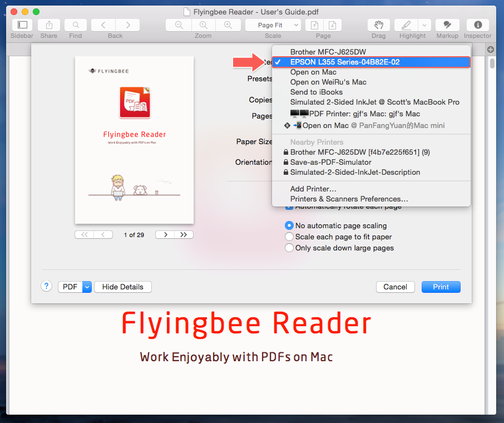Open Printers & Scanners Preferences…
Viewport: 504px width, 423px height.
coord(371,199)
